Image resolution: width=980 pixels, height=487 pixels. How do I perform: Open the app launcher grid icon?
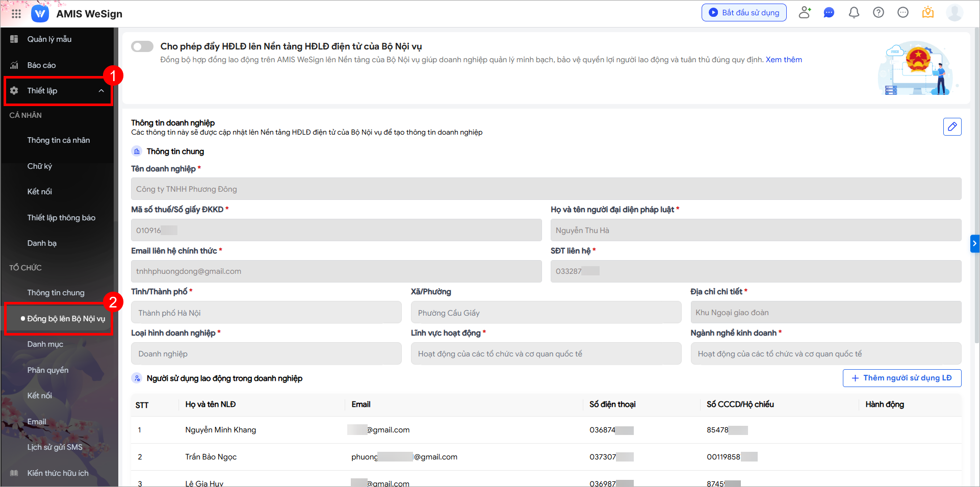tap(16, 14)
